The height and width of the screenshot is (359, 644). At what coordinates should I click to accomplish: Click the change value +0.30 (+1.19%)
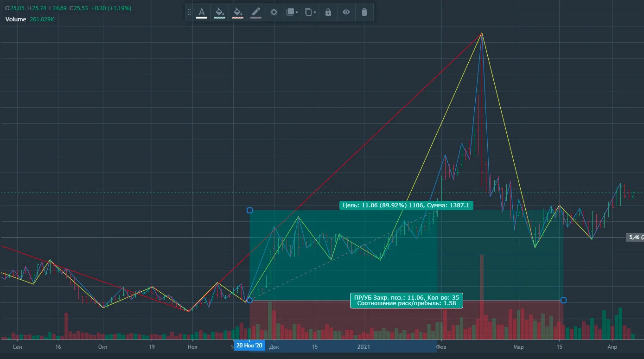112,8
